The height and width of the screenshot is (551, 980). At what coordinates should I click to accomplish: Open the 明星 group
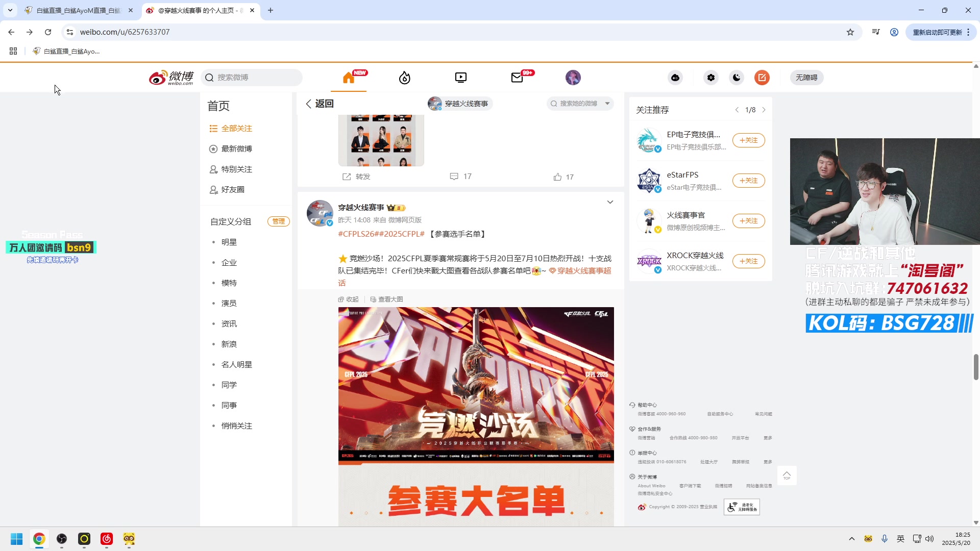[229, 242]
